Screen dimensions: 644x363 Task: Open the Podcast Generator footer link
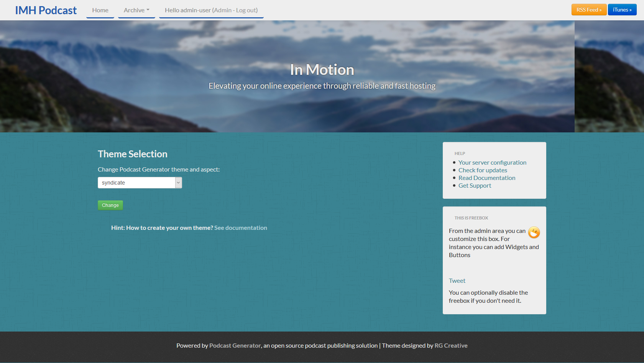(235, 346)
